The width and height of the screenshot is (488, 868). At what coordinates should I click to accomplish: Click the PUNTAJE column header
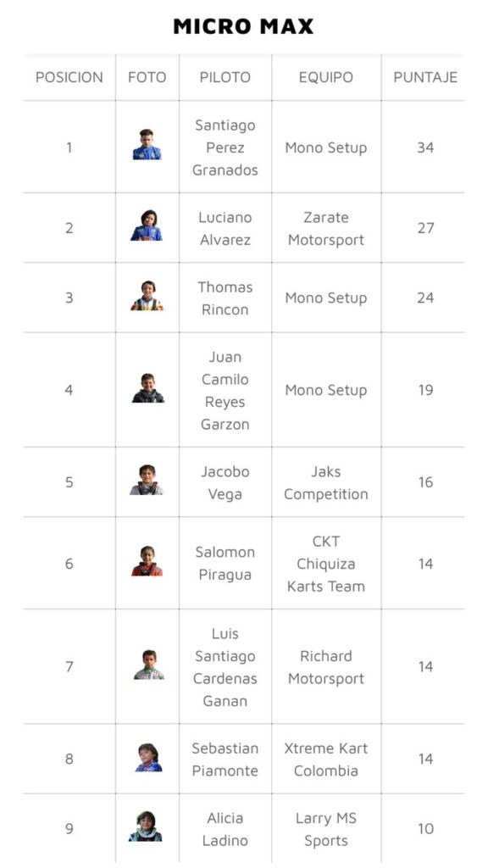point(425,77)
